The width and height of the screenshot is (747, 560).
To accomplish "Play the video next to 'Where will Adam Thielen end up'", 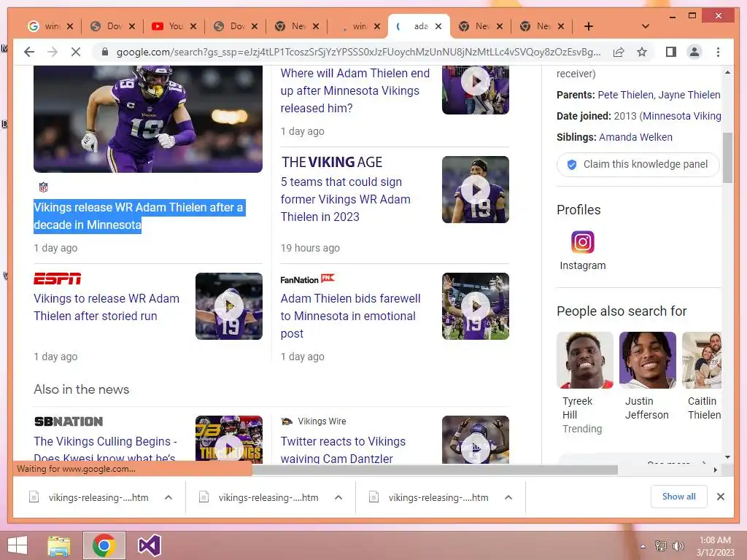I will coord(476,82).
